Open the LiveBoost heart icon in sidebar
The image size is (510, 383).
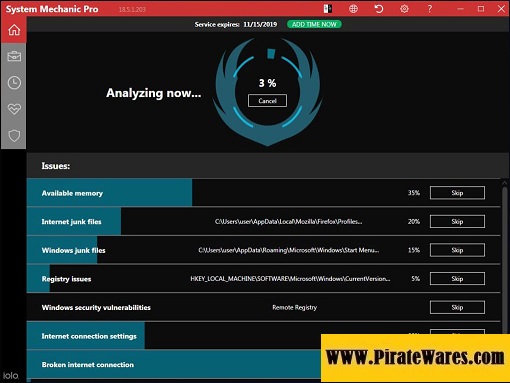[x=14, y=109]
